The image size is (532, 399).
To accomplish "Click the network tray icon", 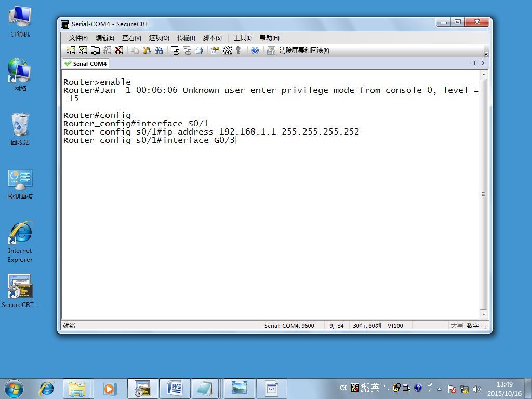I will [464, 389].
